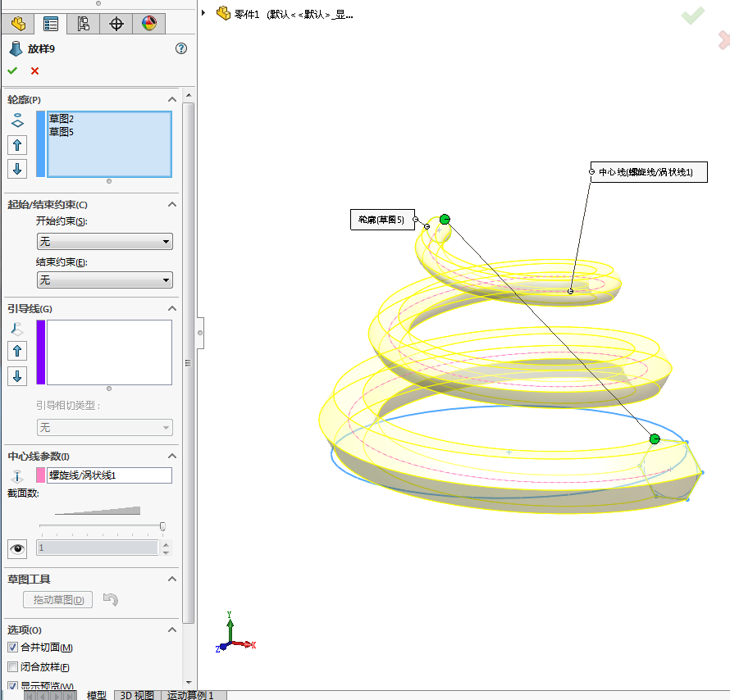Click the 拖动草图(D) button
730x700 pixels.
[58, 600]
